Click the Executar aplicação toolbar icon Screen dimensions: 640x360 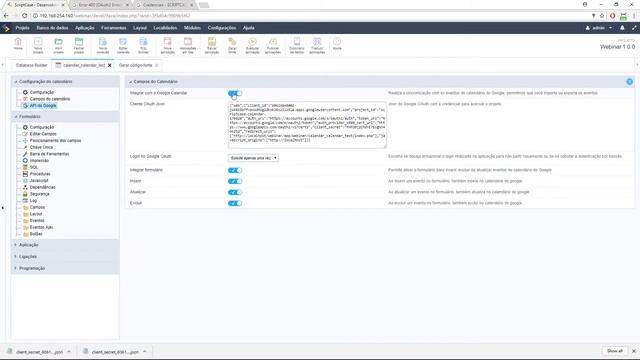(x=252, y=45)
